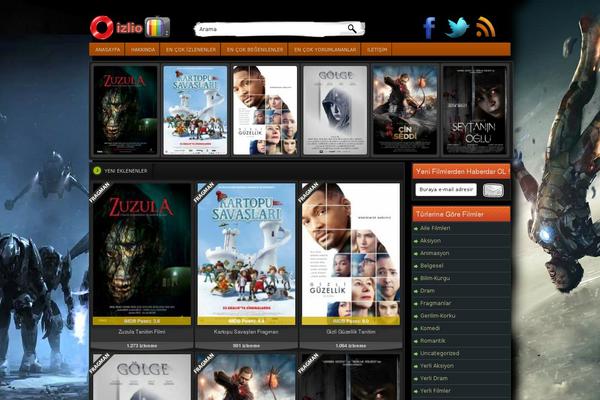
Task: Open the Romantik category
Action: [433, 341]
